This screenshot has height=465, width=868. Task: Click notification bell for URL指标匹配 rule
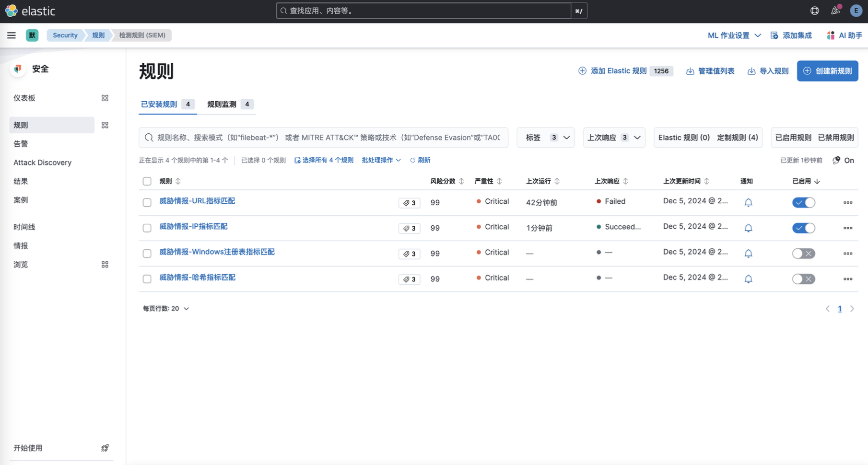pyautogui.click(x=748, y=202)
